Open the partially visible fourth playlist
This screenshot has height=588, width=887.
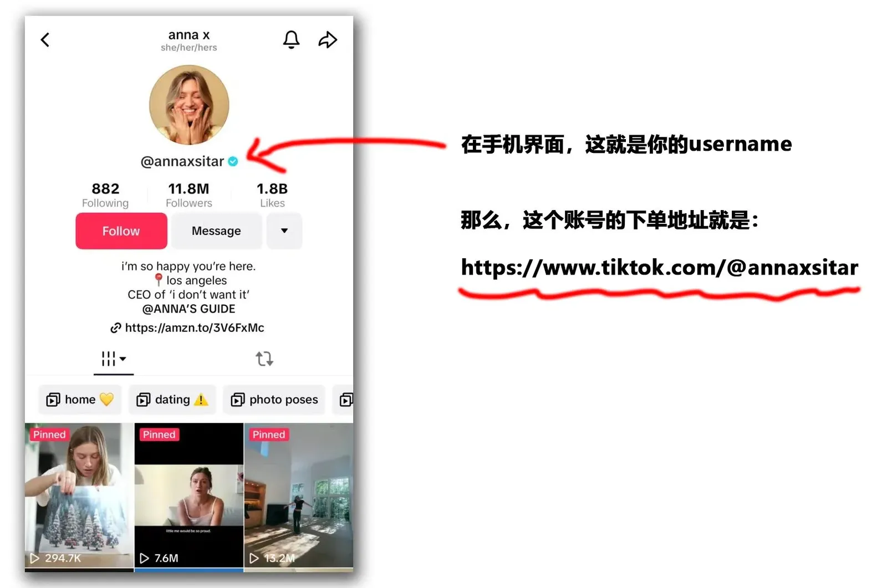[x=343, y=400]
